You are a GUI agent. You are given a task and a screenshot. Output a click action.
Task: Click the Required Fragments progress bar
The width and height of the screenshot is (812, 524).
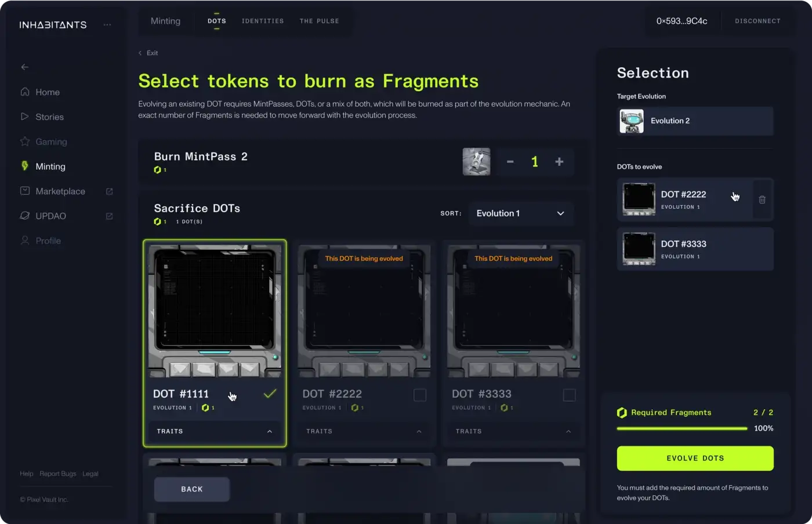(x=682, y=428)
